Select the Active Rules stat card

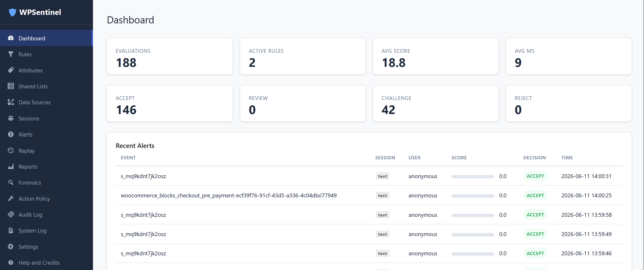303,56
